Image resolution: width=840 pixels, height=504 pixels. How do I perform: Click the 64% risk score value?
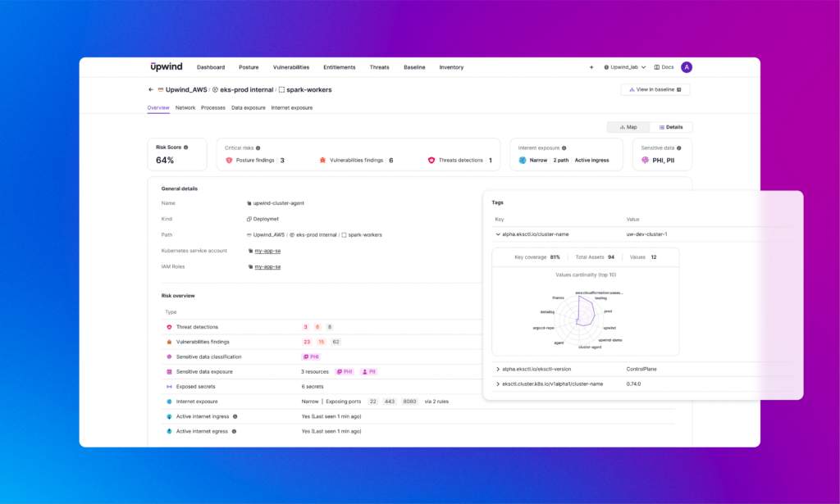pyautogui.click(x=165, y=161)
